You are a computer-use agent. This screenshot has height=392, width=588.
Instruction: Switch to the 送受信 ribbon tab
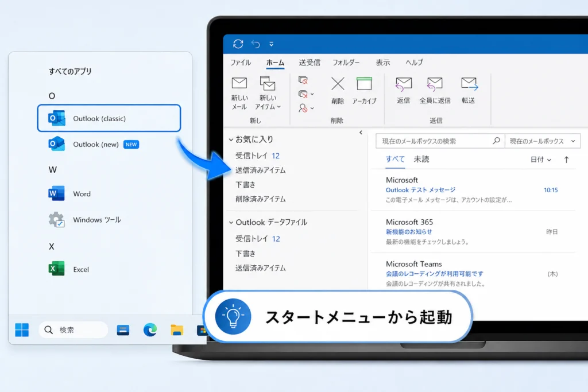(310, 63)
